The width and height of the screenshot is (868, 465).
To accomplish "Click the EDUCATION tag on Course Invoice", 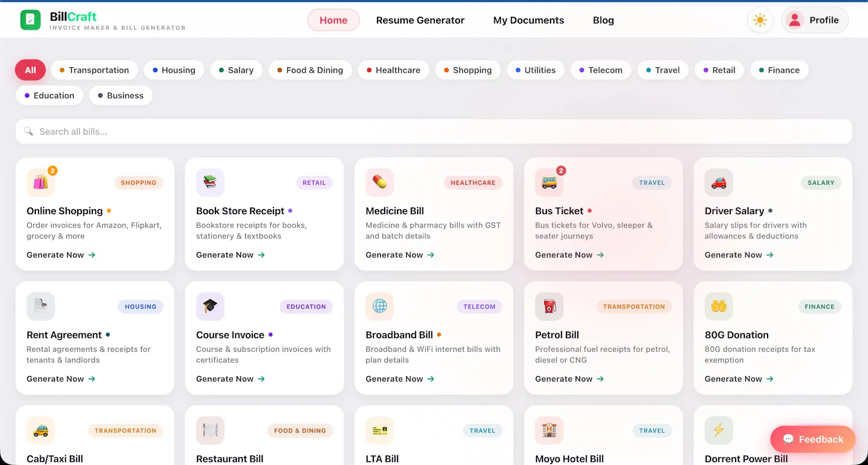I will tap(306, 307).
